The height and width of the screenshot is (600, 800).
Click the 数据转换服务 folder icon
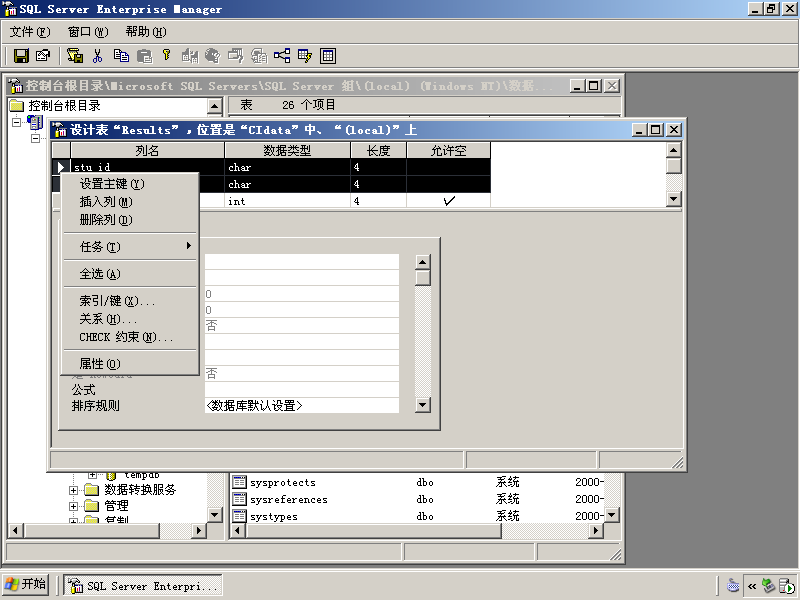[x=91, y=490]
